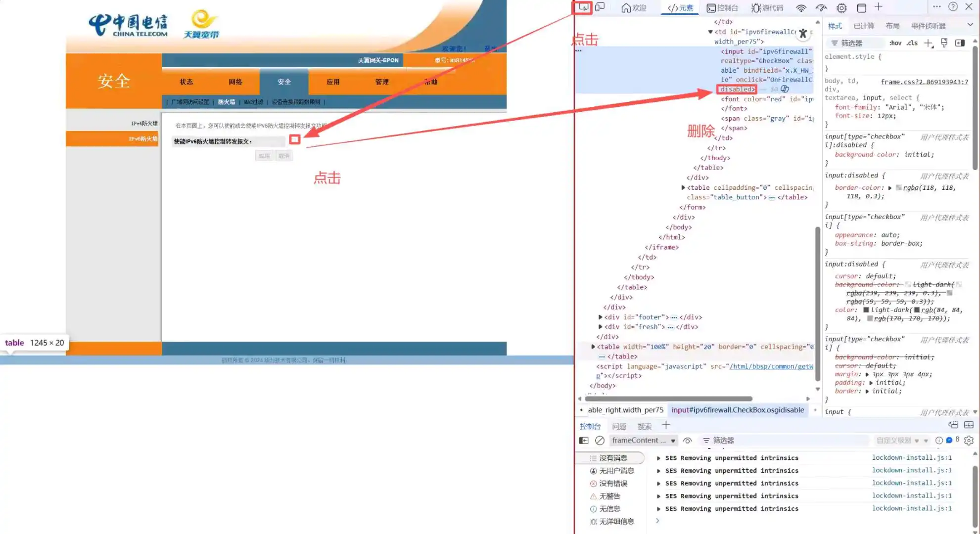Screen dimensions: 980x534
Task: Expand the div id footer node
Action: [x=600, y=317]
